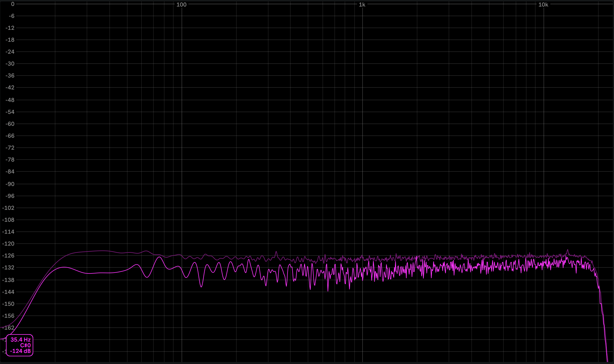Image resolution: width=614 pixels, height=364 pixels.
Task: Click the -30 dB scale label
Action: [10, 64]
